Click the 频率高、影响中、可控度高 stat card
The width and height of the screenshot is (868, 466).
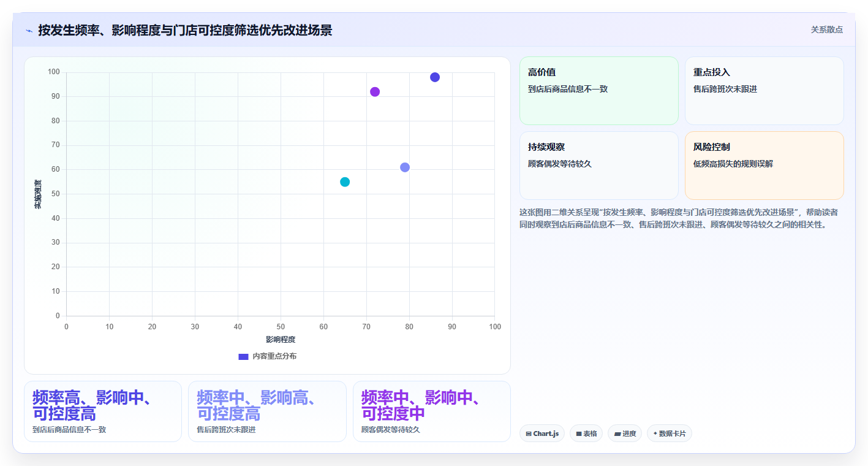(103, 411)
